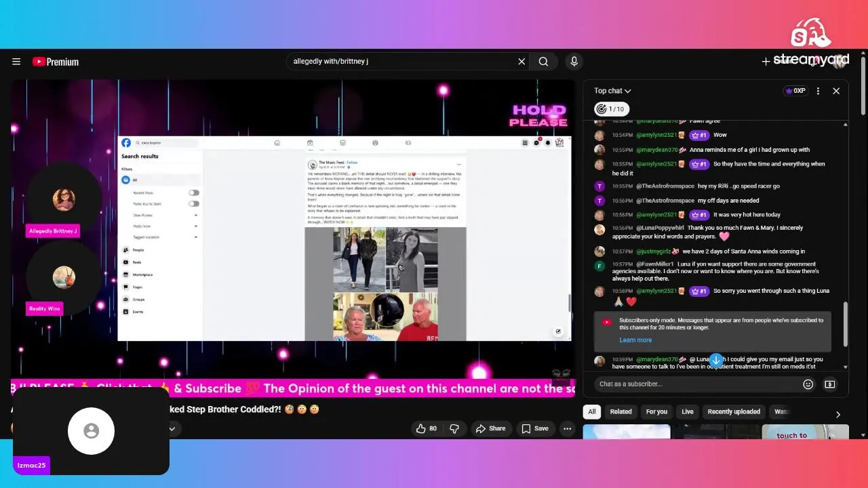
Task: Open the Super Chat dollar icon
Action: (830, 384)
